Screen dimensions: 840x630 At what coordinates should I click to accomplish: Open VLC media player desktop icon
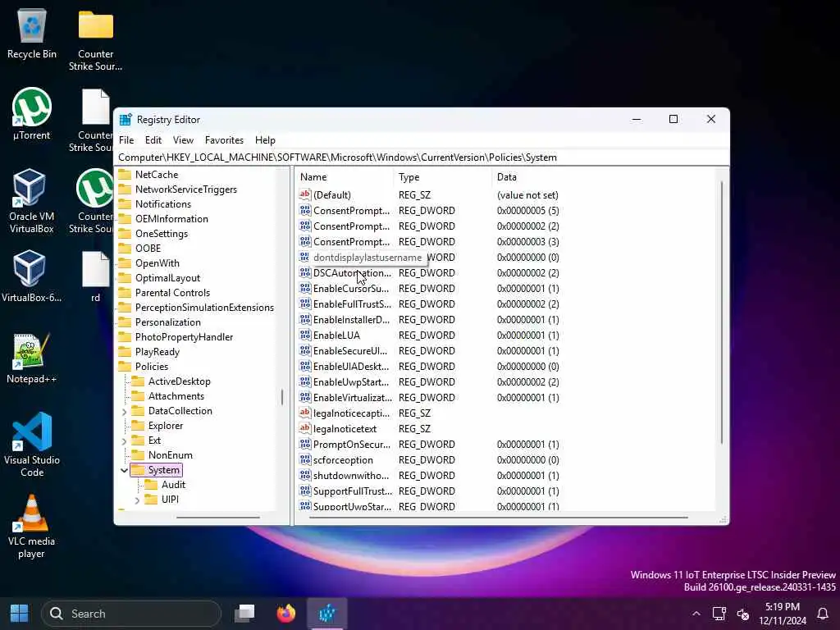pos(31,527)
